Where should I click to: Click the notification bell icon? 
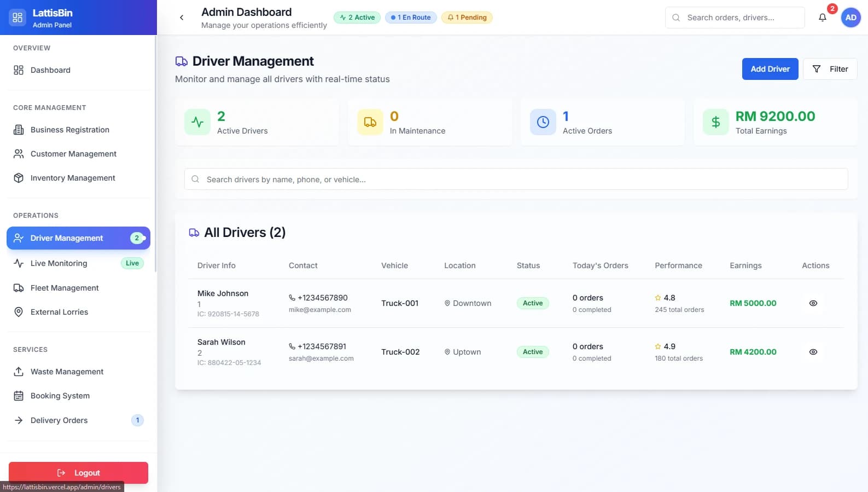[822, 18]
